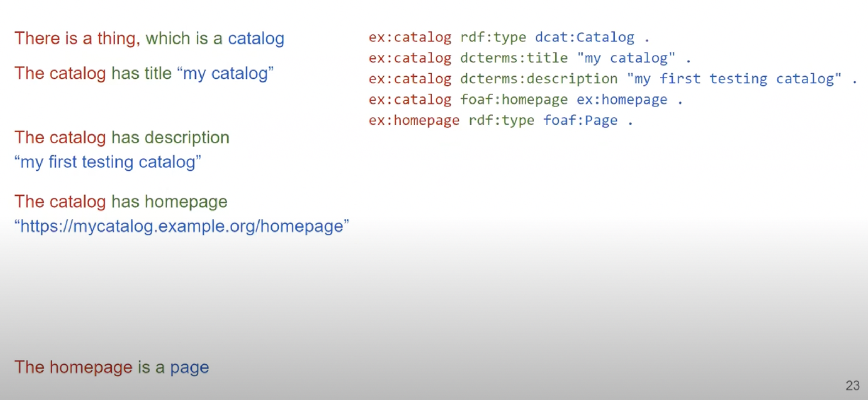
Task: Click "The homepage is a page" sentence
Action: pos(112,367)
